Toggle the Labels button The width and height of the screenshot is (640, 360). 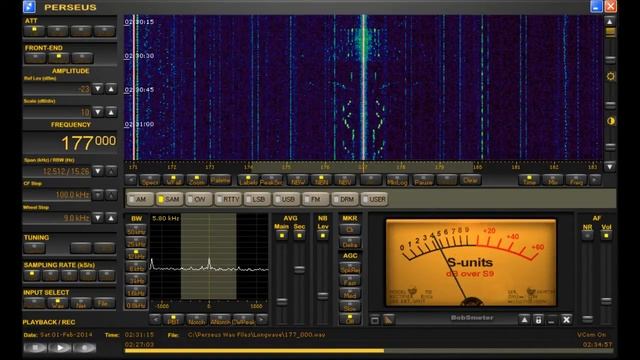pyautogui.click(x=248, y=180)
